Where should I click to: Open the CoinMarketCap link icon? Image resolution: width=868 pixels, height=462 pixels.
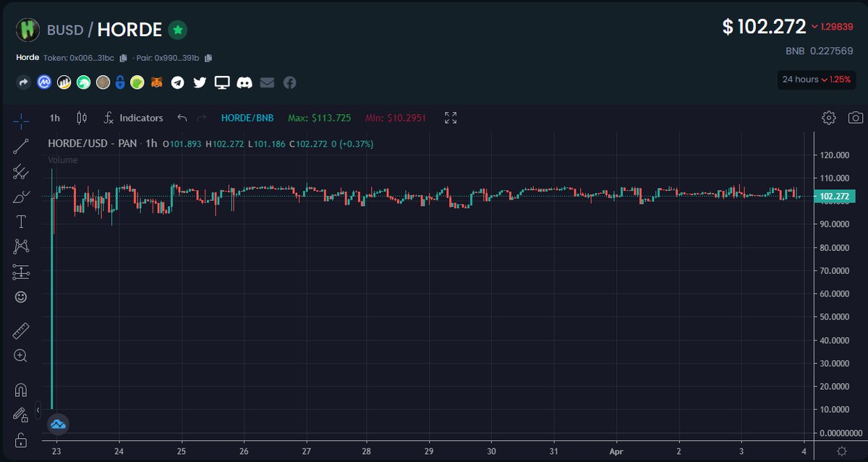coord(43,83)
